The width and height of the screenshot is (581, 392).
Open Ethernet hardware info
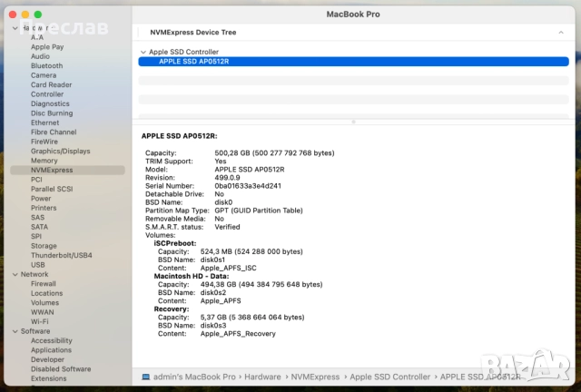pos(44,122)
